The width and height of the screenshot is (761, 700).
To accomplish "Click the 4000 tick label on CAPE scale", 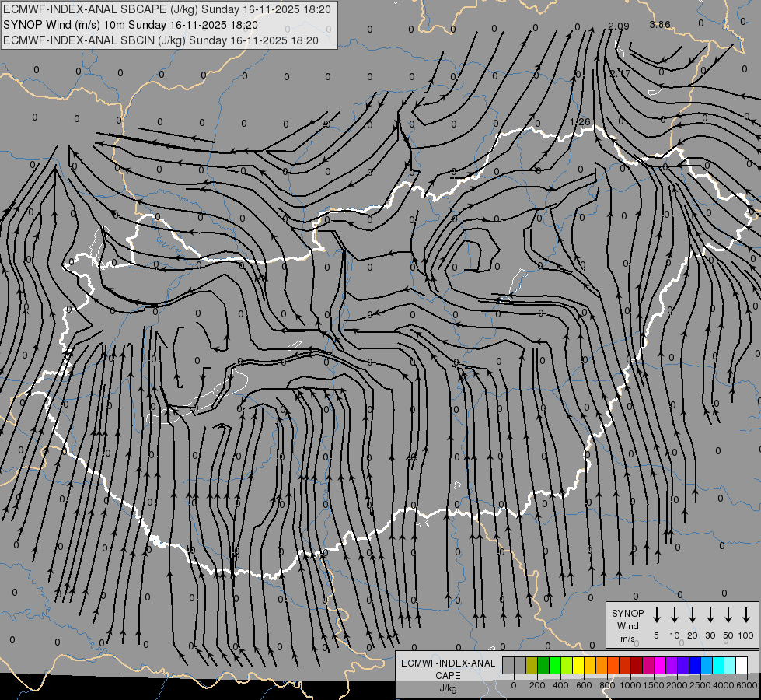I will pyautogui.click(x=724, y=685).
